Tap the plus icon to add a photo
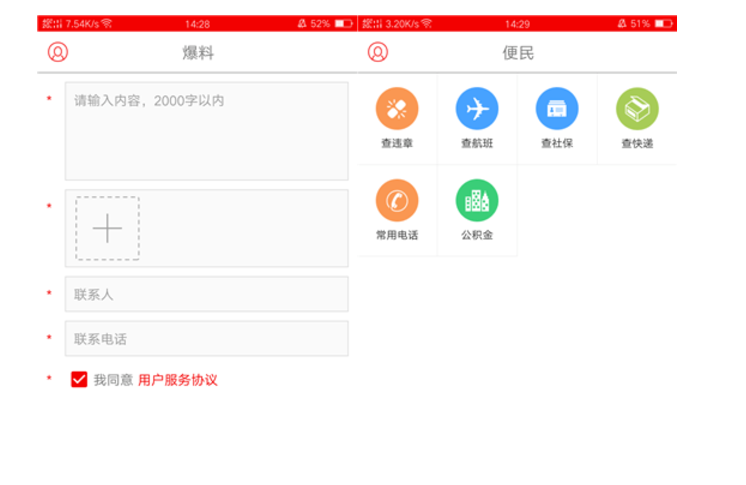 [x=107, y=228]
